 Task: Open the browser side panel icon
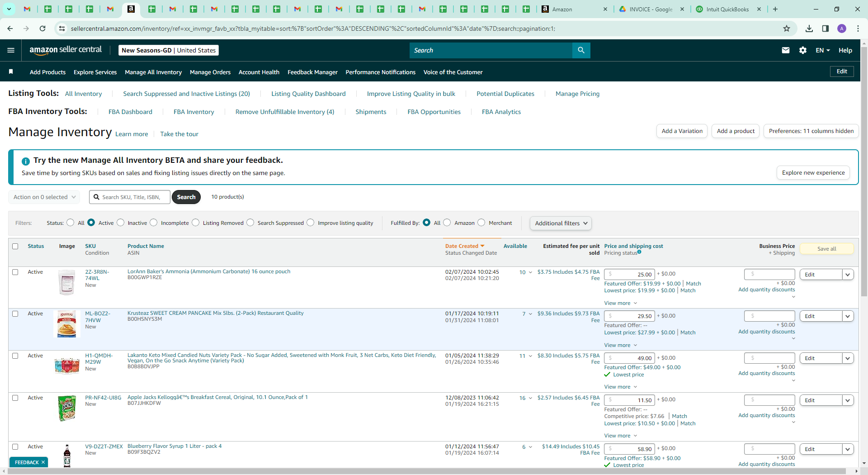click(x=826, y=28)
